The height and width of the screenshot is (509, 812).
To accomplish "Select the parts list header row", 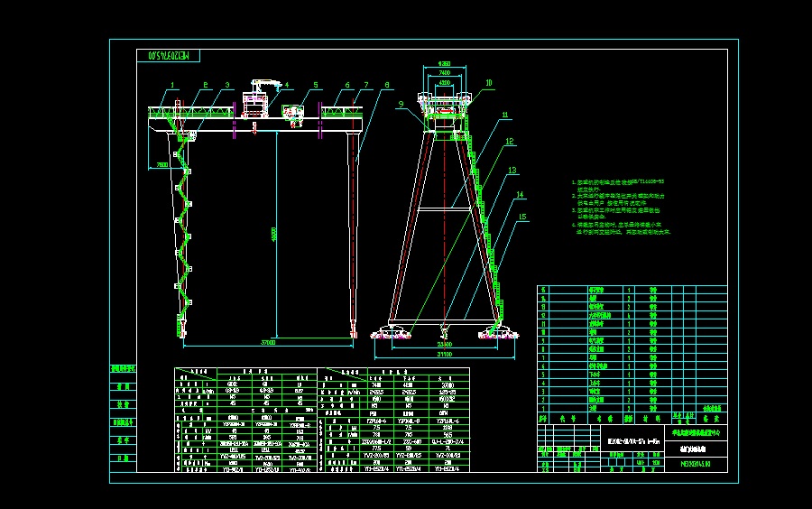I will click(x=632, y=419).
